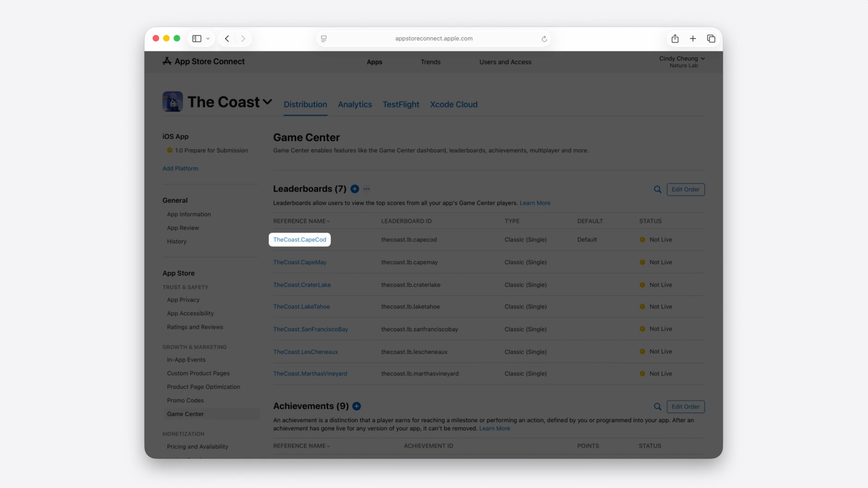
Task: Click Edit Order for Leaderboards
Action: [685, 190]
